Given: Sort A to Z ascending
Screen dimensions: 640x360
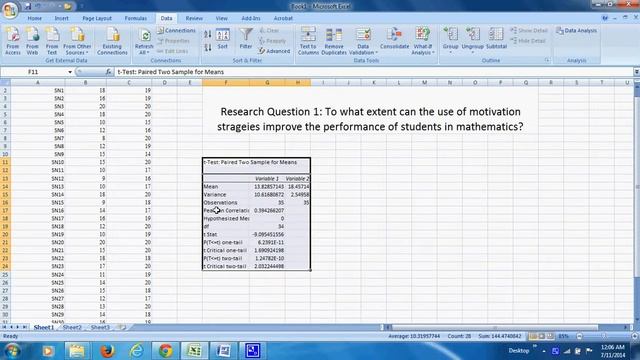Looking at the screenshot, I should (x=208, y=34).
